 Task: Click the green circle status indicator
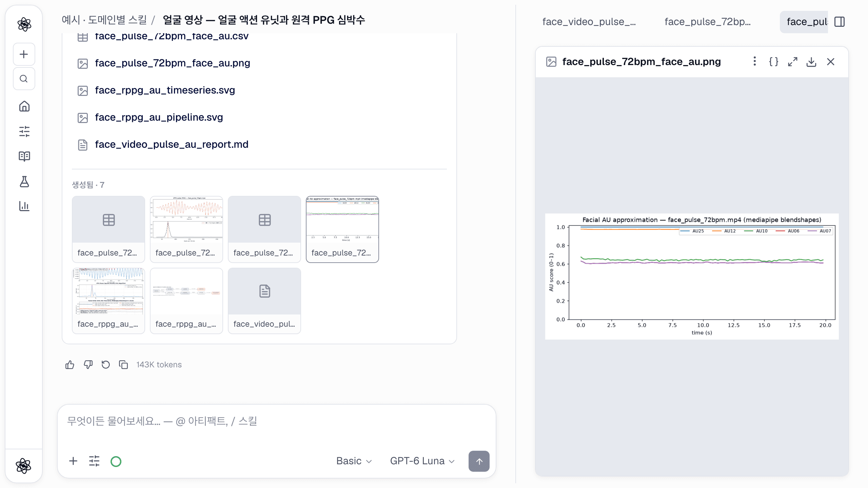click(116, 461)
